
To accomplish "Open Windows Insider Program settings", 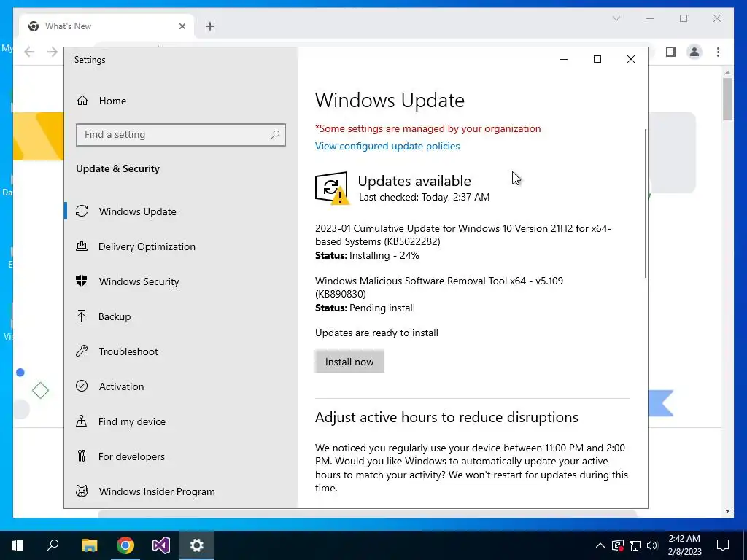I will [x=181, y=491].
